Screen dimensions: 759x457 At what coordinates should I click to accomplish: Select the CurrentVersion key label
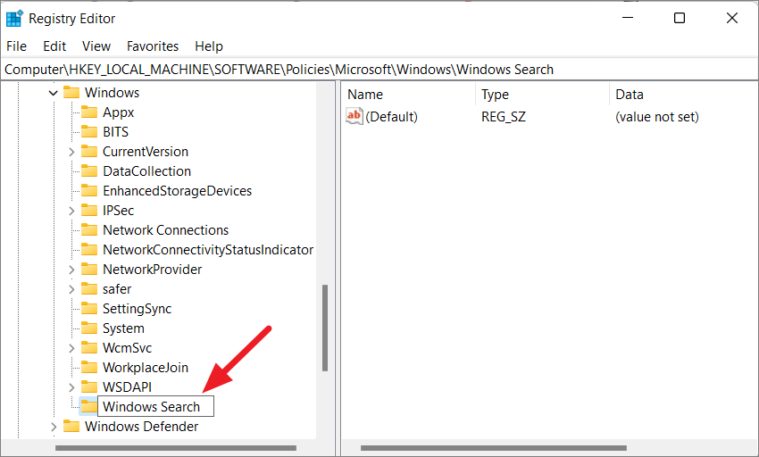[145, 152]
